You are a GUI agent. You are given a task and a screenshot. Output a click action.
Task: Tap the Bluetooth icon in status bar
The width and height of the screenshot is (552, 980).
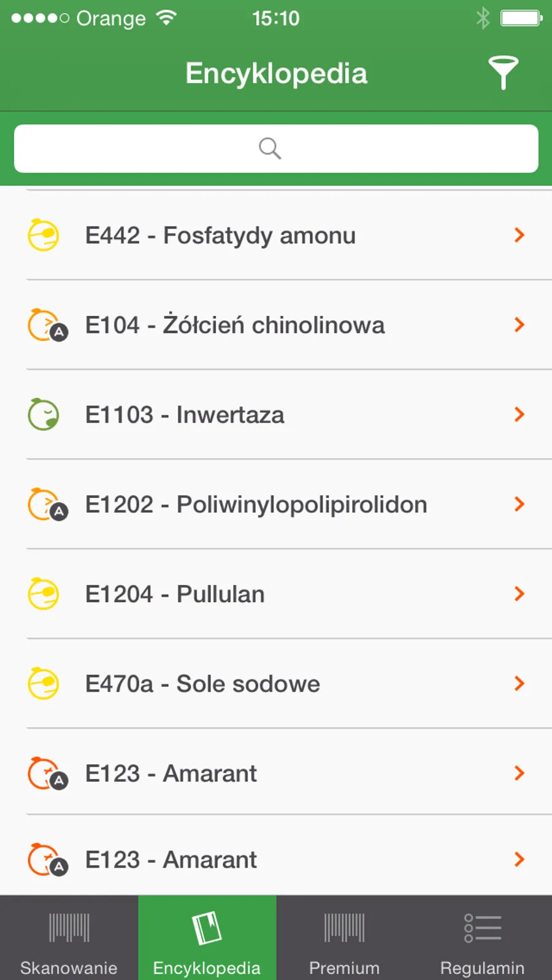(x=483, y=18)
